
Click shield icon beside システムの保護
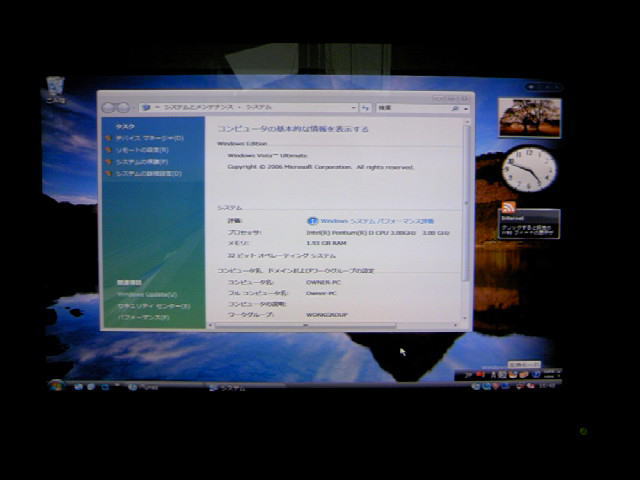click(x=108, y=162)
